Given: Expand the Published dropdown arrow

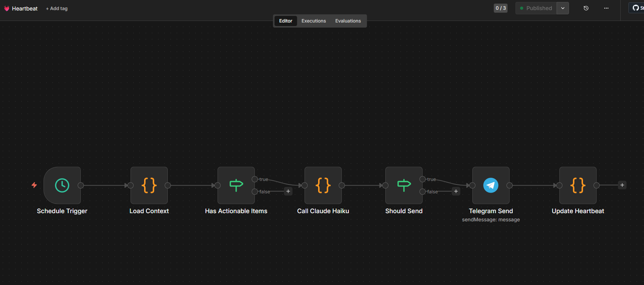Looking at the screenshot, I should 563,8.
